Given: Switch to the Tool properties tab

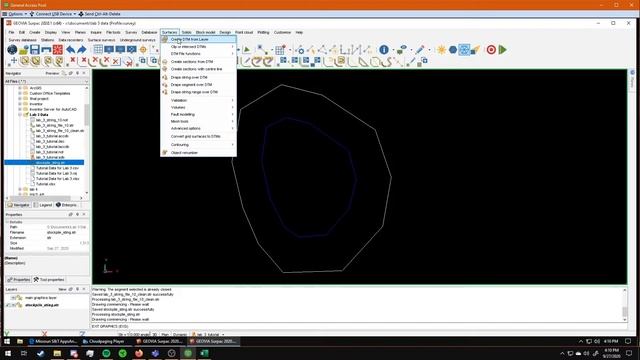Looking at the screenshot, I should (x=49, y=280).
